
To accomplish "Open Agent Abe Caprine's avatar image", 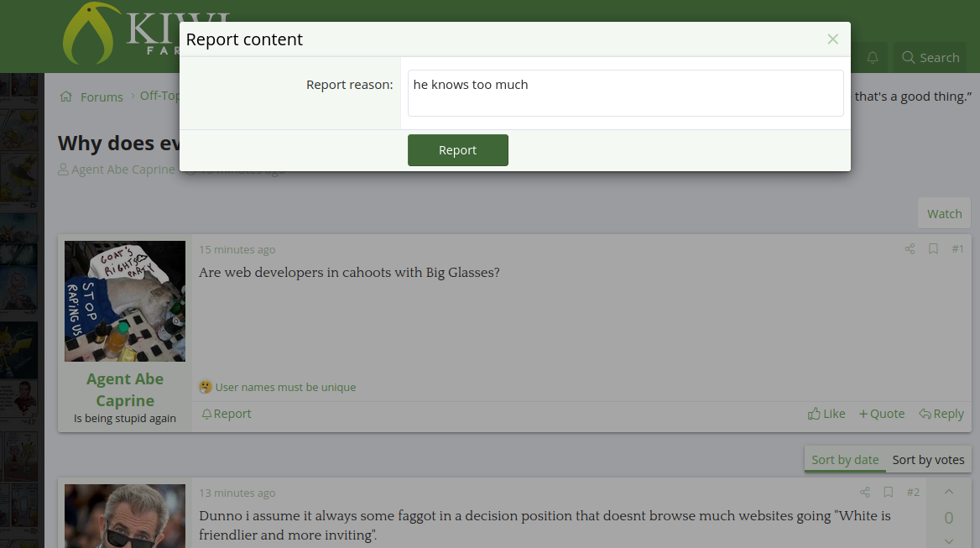I will (125, 301).
